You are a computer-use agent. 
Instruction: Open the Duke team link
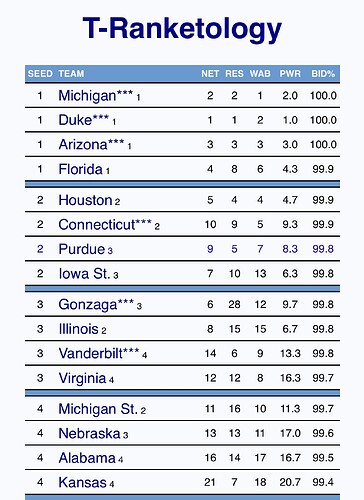[x=75, y=120]
